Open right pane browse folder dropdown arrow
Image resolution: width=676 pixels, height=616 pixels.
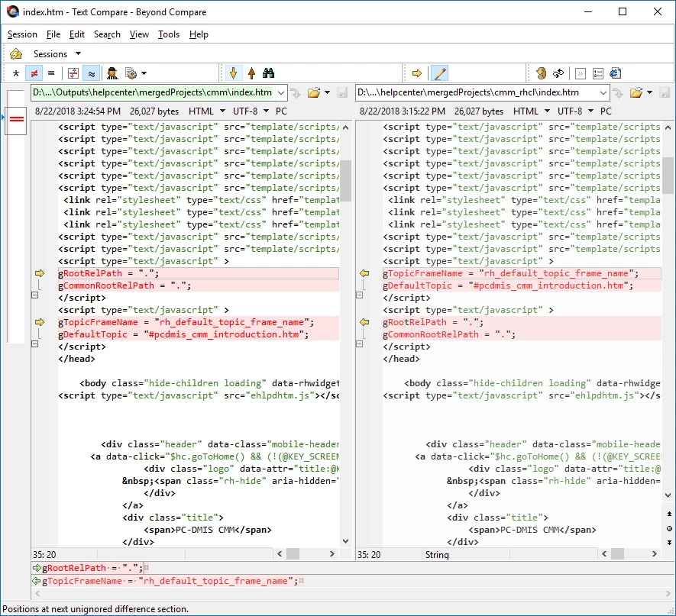click(x=650, y=92)
